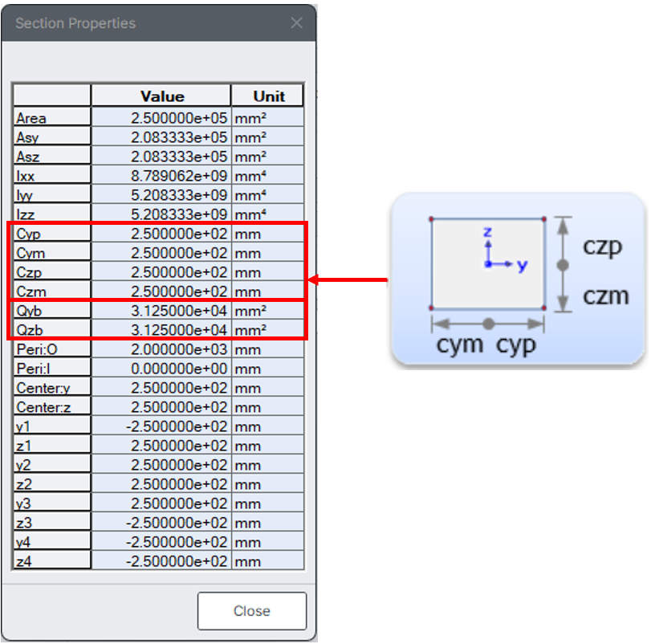This screenshot has height=644, width=651.
Task: Click Peri:O value 2.000000e+03
Action: (x=161, y=349)
